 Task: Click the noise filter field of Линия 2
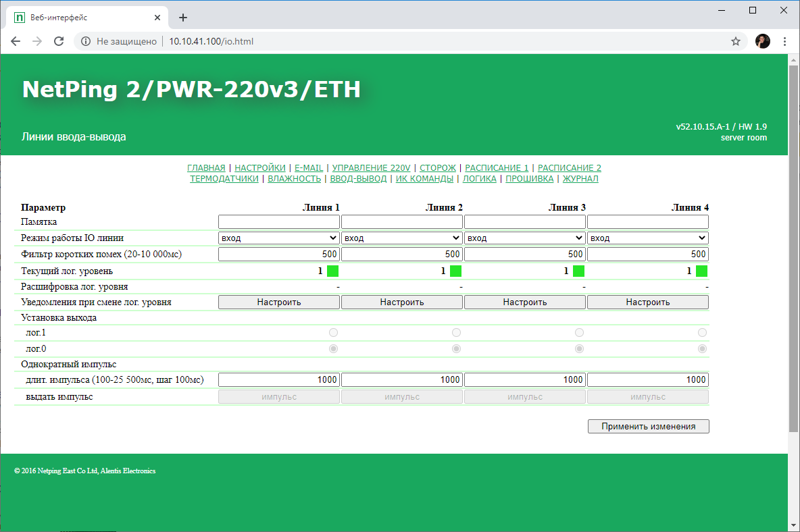[402, 254]
